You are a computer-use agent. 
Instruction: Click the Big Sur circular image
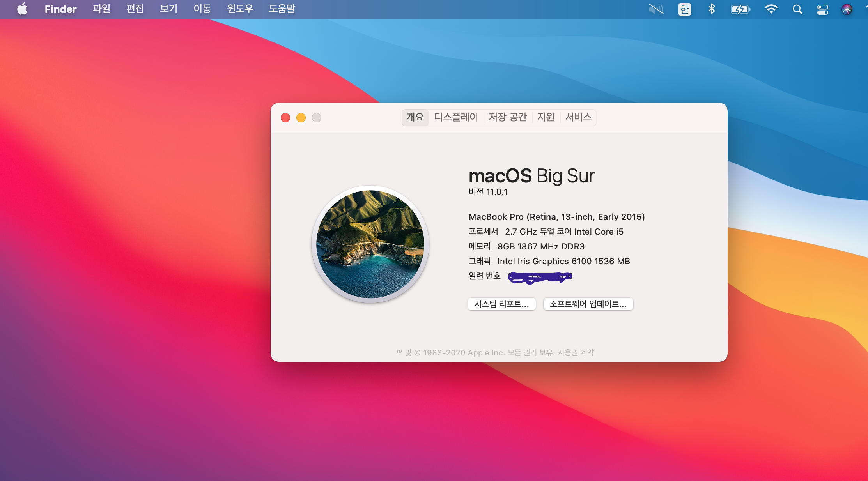(x=370, y=244)
